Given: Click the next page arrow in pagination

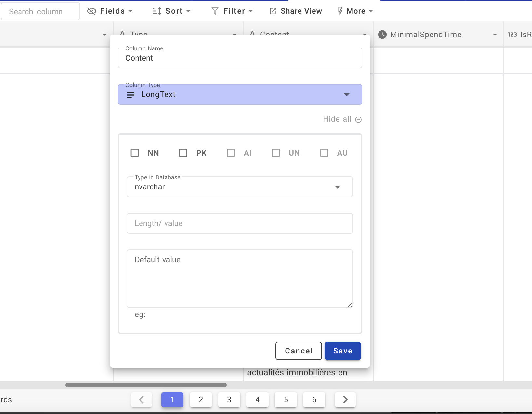Looking at the screenshot, I should (345, 400).
